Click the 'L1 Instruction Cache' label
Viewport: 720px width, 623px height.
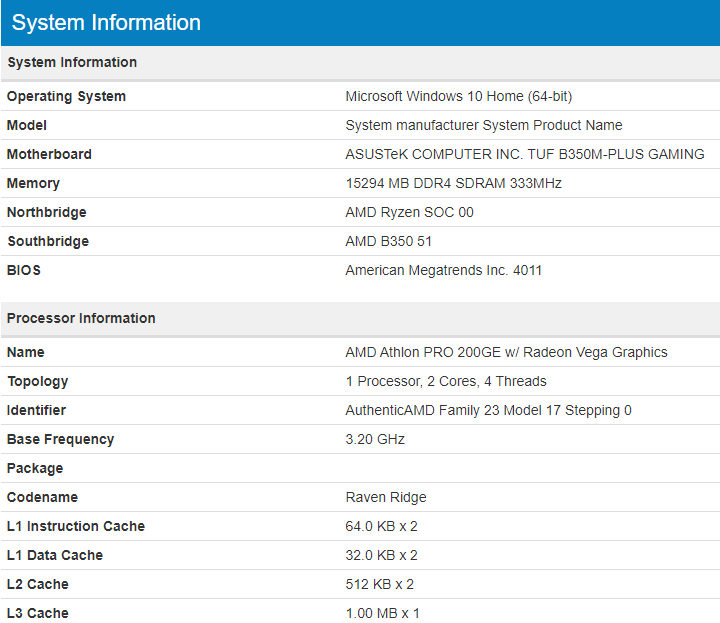pyautogui.click(x=76, y=526)
